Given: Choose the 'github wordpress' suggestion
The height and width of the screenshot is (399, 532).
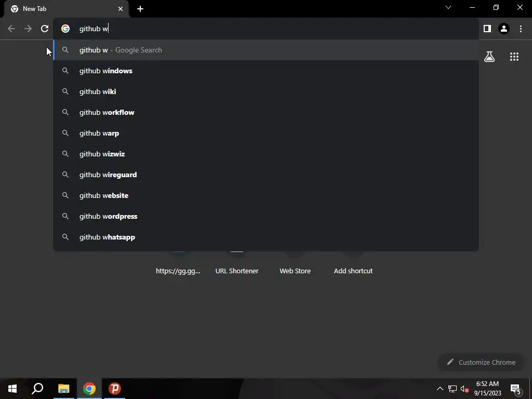Looking at the screenshot, I should (266, 217).
